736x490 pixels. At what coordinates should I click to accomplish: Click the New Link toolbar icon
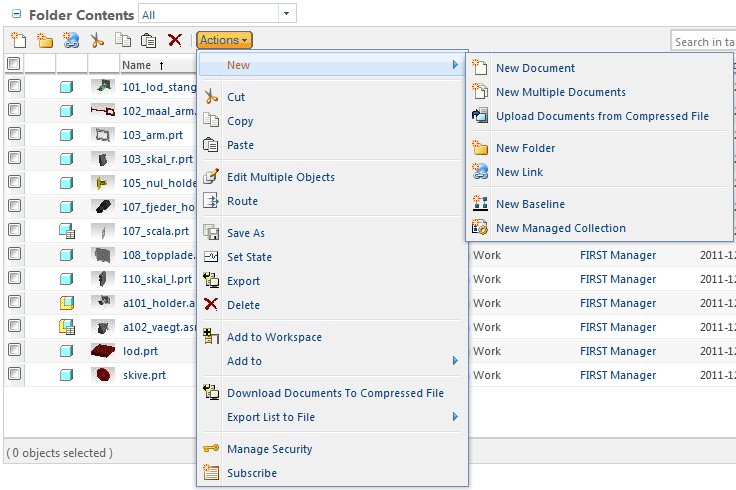(71, 40)
